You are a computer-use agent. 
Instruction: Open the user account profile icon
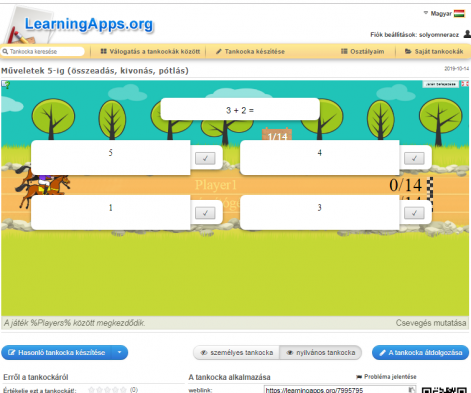point(467,34)
